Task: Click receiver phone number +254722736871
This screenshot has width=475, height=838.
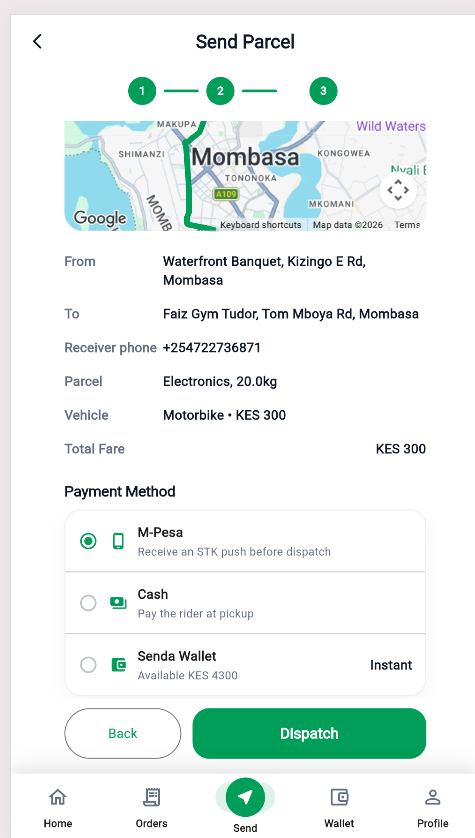Action: (212, 348)
